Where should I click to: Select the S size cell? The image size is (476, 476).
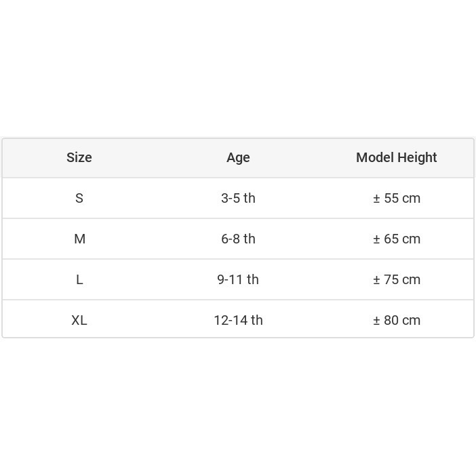79,198
